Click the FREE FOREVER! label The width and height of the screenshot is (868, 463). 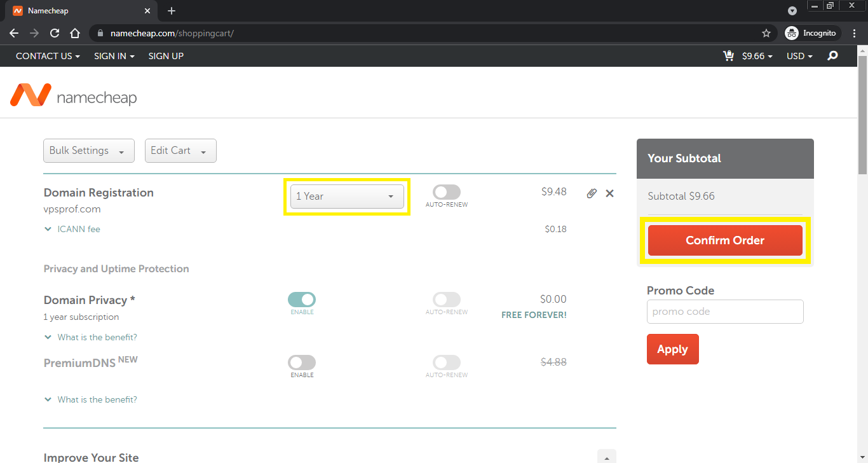(x=534, y=315)
